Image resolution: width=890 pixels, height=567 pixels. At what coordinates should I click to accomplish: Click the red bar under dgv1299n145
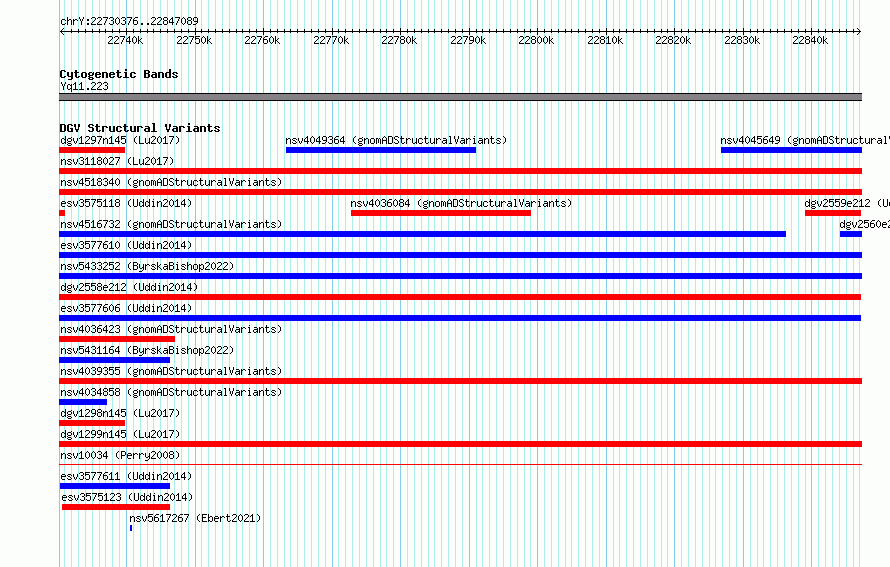click(460, 444)
